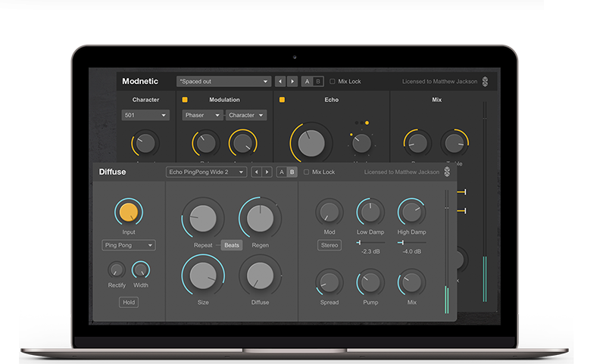Click the Treble knob in Modnetic Mix section
This screenshot has width=606, height=364.
pyautogui.click(x=454, y=143)
